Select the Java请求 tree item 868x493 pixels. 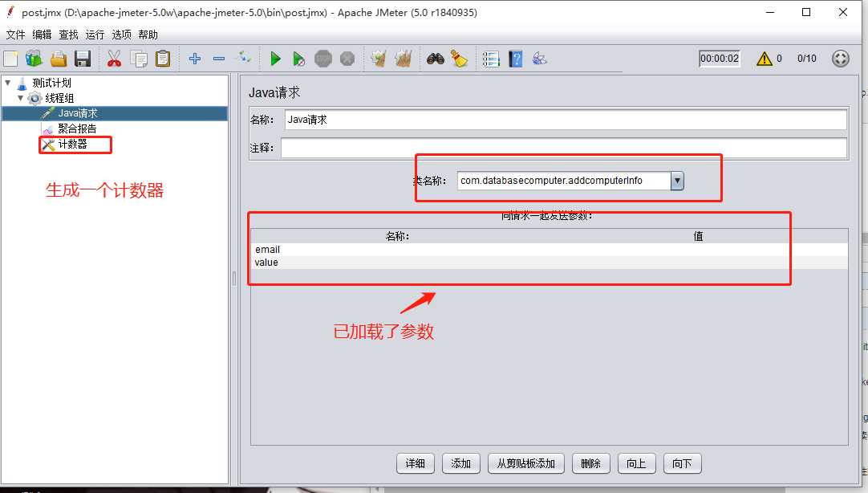[x=78, y=113]
